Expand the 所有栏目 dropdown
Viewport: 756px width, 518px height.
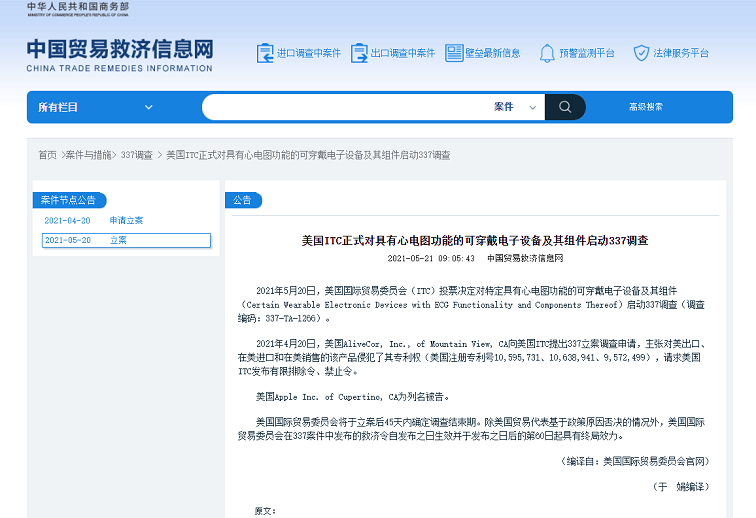95,107
